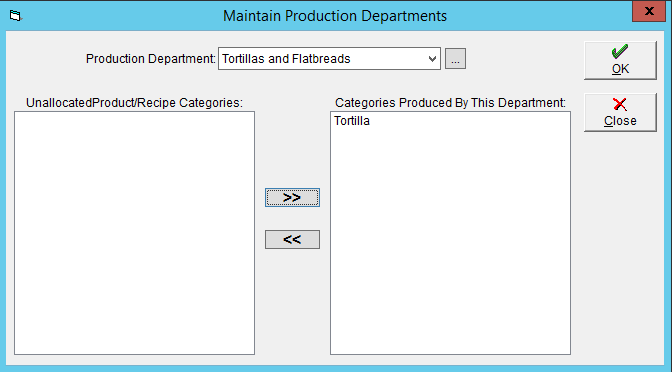Viewport: 672px width, 372px height.
Task: Move category right with >> button
Action: point(292,198)
